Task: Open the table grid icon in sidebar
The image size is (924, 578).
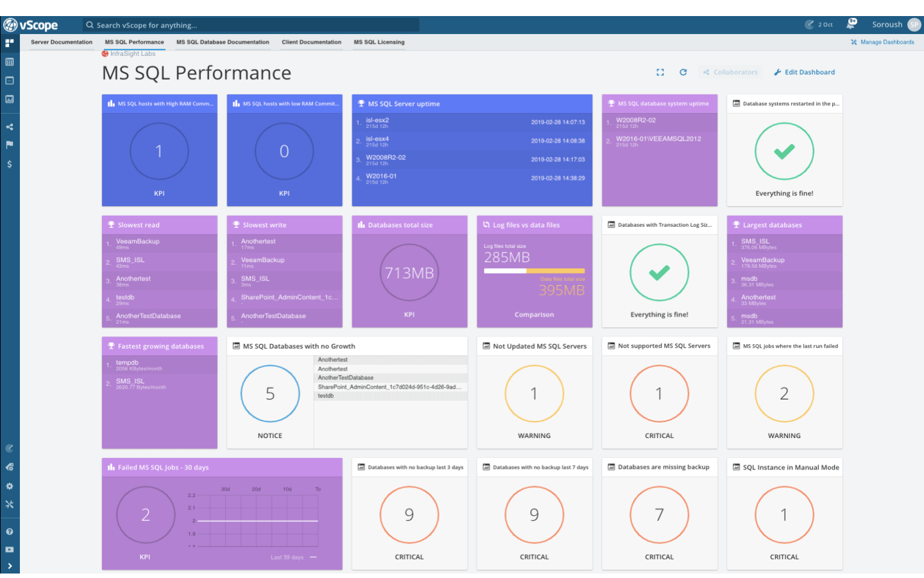Action: pyautogui.click(x=9, y=62)
